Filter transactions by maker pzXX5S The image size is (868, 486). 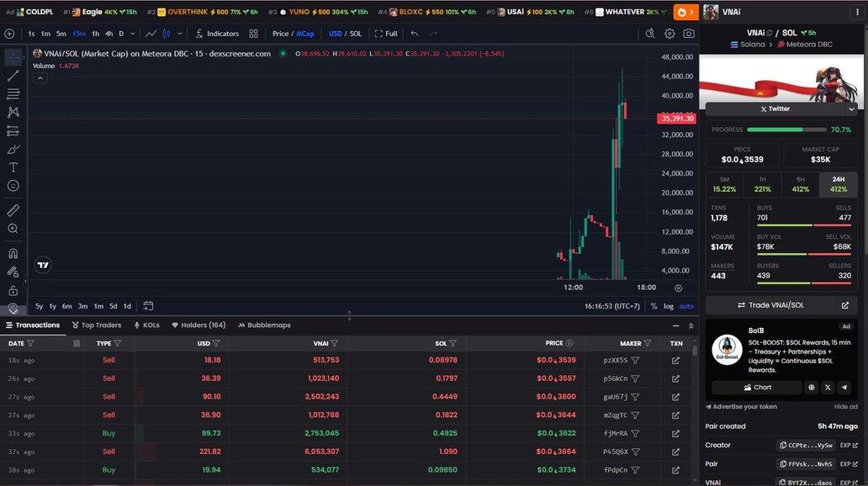pyautogui.click(x=636, y=361)
